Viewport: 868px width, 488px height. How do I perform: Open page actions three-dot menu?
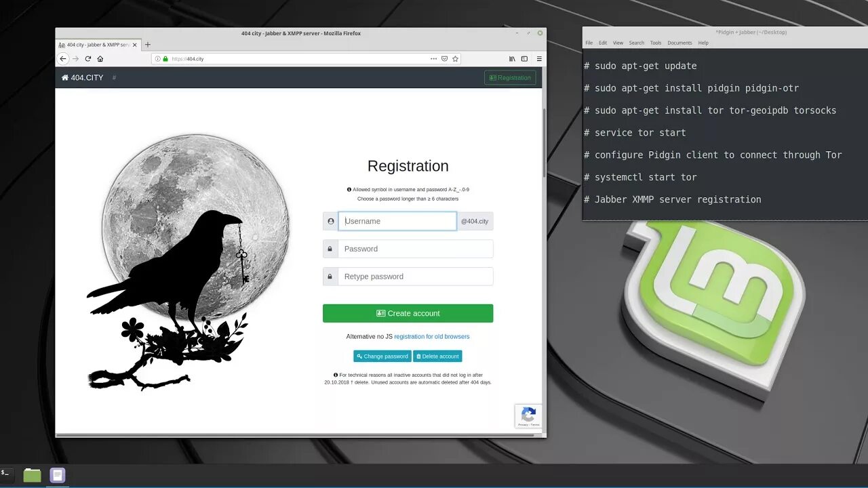(x=434, y=59)
